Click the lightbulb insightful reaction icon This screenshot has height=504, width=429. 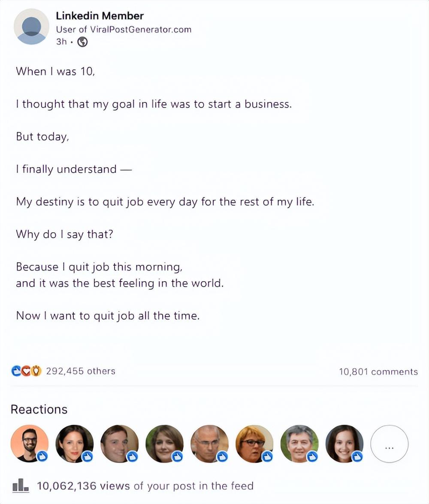pos(36,371)
